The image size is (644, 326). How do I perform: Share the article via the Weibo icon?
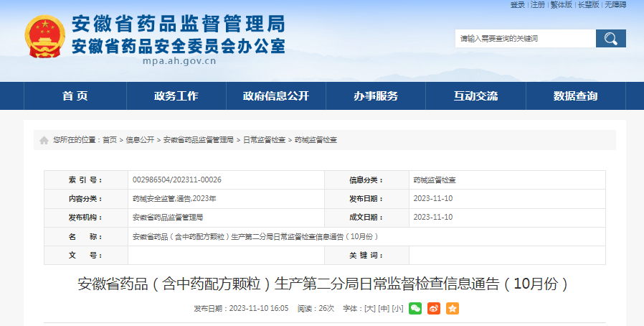(x=434, y=308)
